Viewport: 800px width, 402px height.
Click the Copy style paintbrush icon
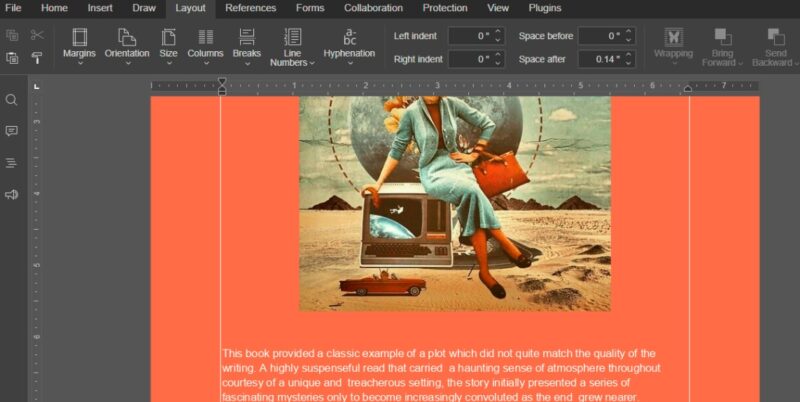37,58
